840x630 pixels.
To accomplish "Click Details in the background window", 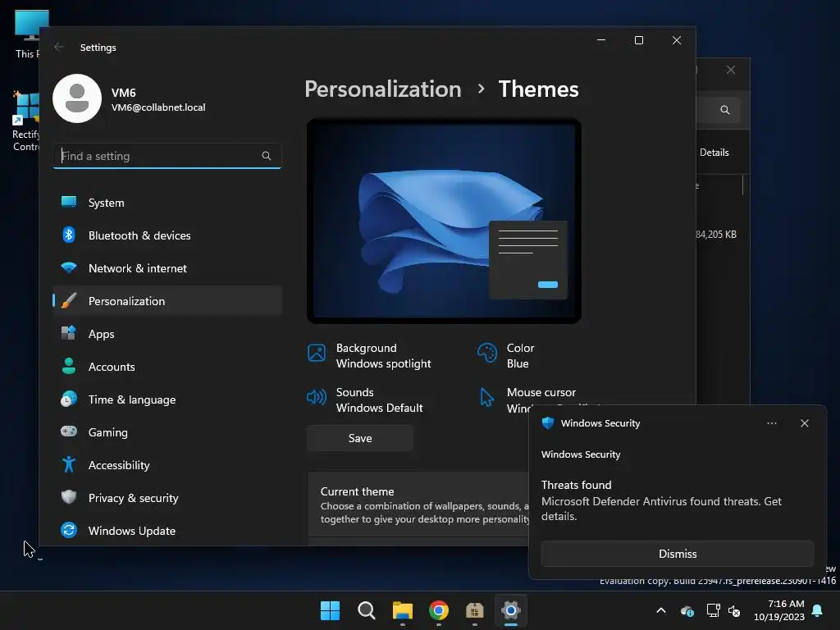I will pos(714,152).
